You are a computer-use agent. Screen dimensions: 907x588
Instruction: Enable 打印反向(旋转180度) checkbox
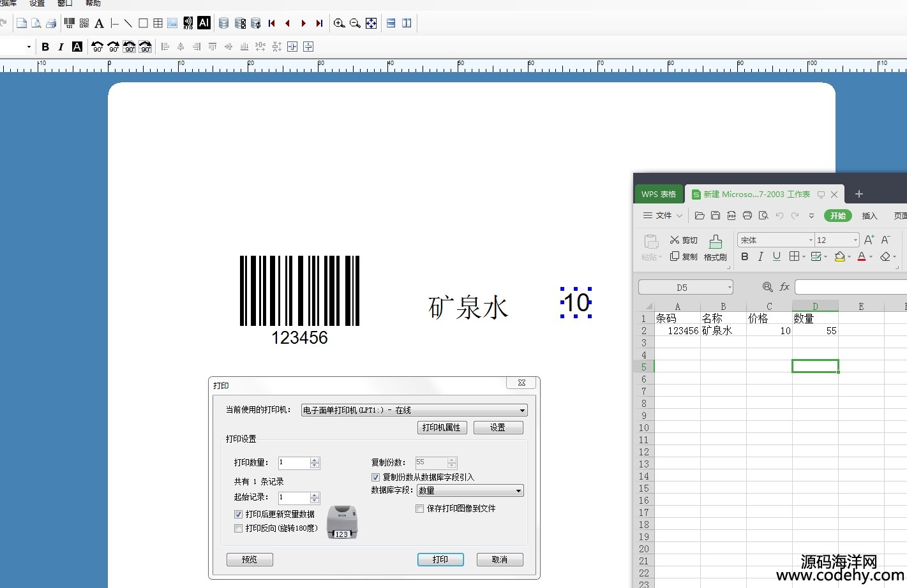pos(238,528)
